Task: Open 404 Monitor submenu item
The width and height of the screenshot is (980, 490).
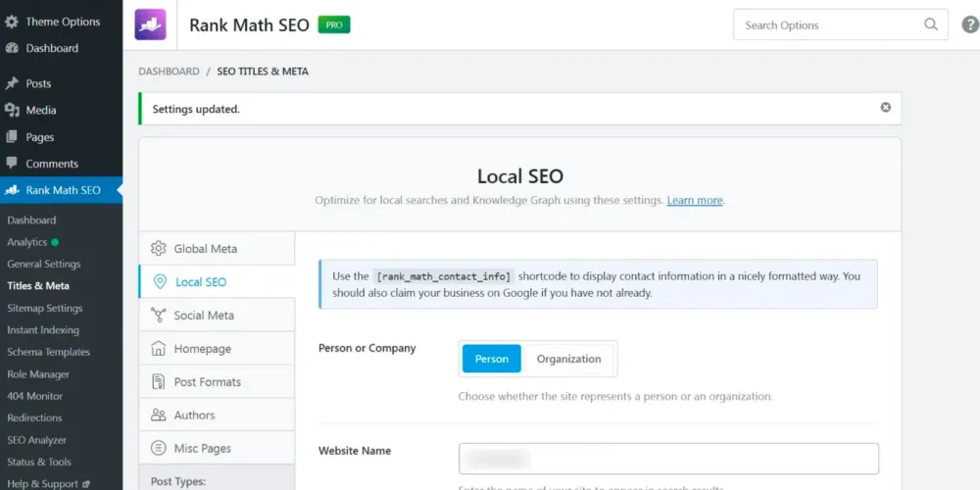Action: coord(35,396)
